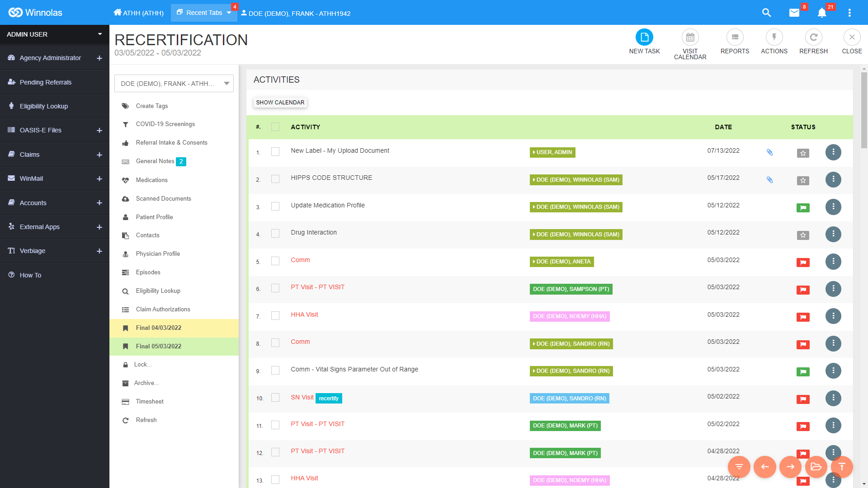This screenshot has height=488, width=868.
Task: Open the row menu for SN Visit recertify
Action: point(833,398)
